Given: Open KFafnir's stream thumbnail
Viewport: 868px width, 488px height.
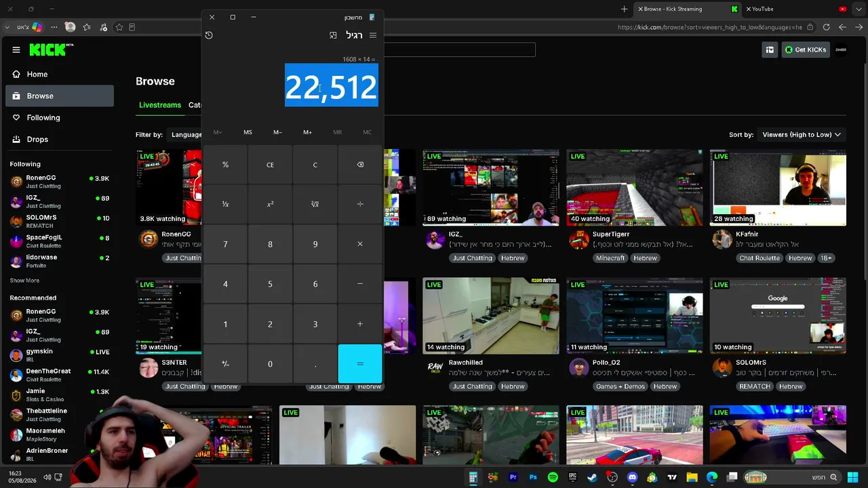Looking at the screenshot, I should (x=778, y=188).
